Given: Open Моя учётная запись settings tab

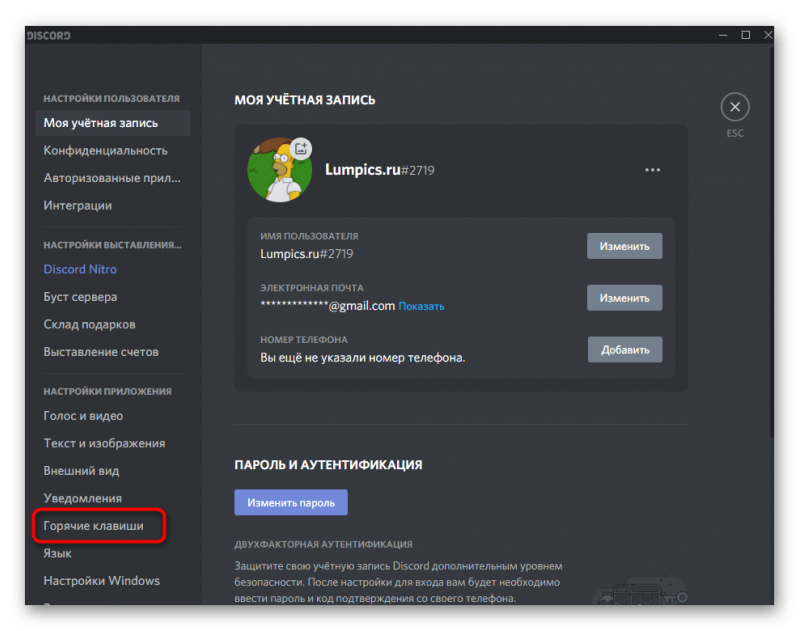Looking at the screenshot, I should (113, 123).
